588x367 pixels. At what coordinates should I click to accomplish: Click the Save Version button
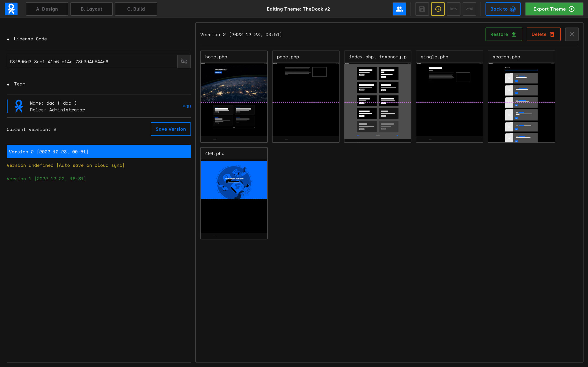171,129
